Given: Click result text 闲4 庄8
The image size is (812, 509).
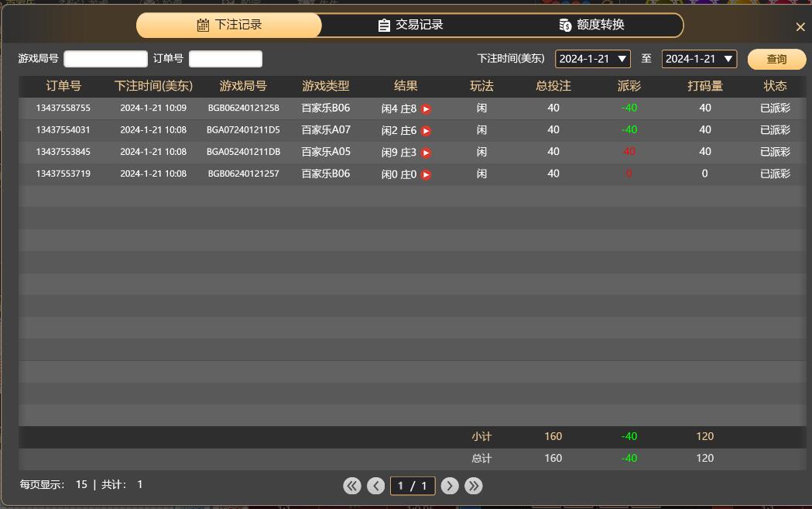Looking at the screenshot, I should pos(399,108).
